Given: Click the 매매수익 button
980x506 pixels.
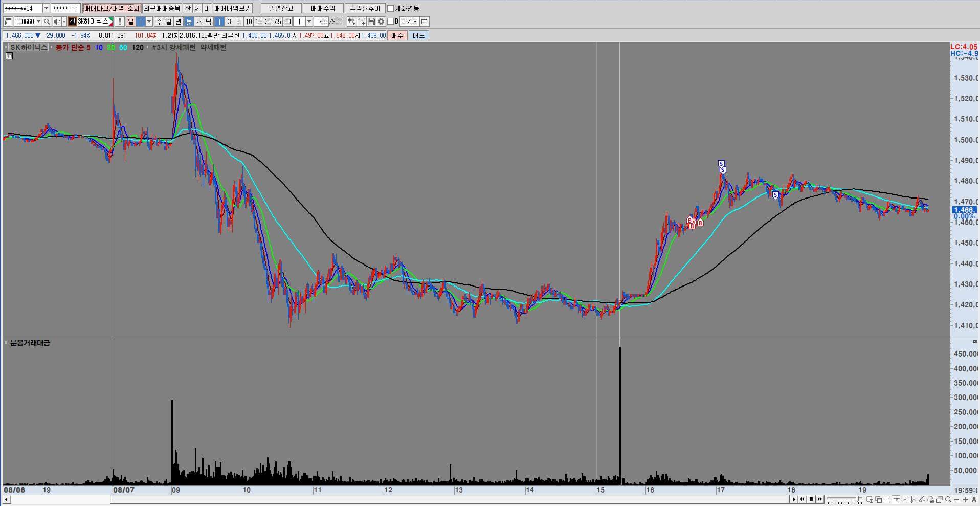Looking at the screenshot, I should pos(323,8).
